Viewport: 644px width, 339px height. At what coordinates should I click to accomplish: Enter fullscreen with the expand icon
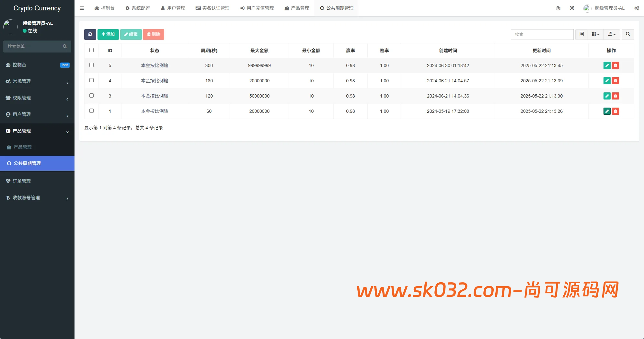click(x=572, y=8)
